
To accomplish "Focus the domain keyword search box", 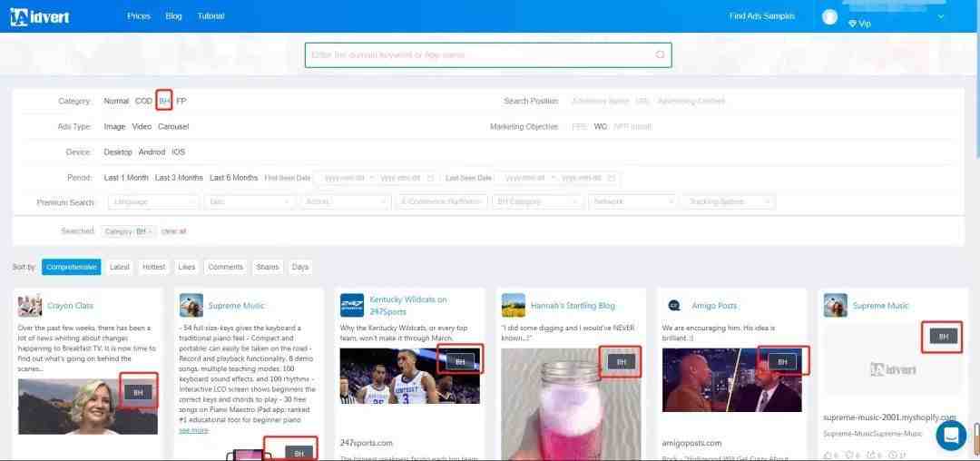I will click(x=488, y=55).
